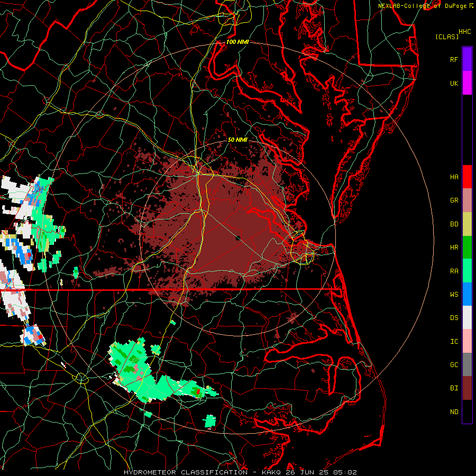Viewport: 476px width, 476px height.
Task: Click the 50 NMI range ring label
Action: coord(237,140)
